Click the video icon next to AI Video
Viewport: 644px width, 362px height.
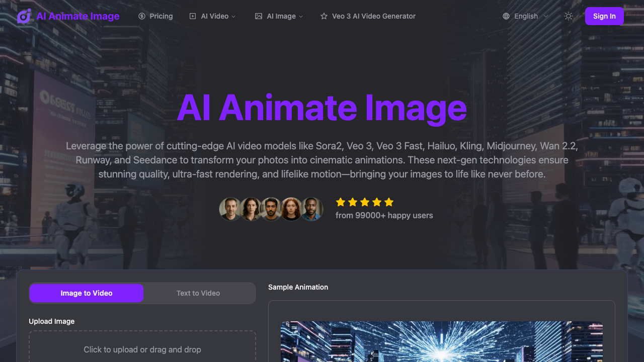pyautogui.click(x=192, y=16)
